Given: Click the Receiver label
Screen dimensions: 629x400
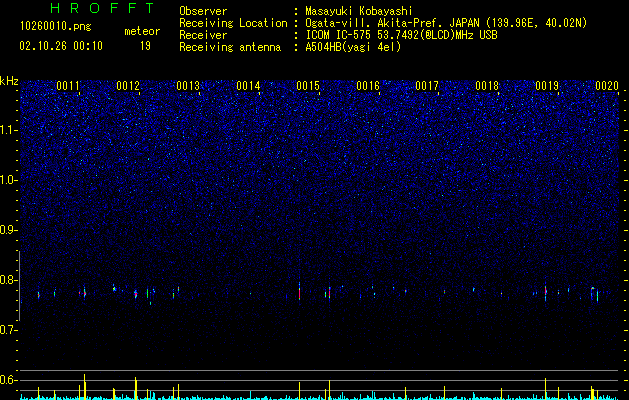Looking at the screenshot, I should (203, 35).
